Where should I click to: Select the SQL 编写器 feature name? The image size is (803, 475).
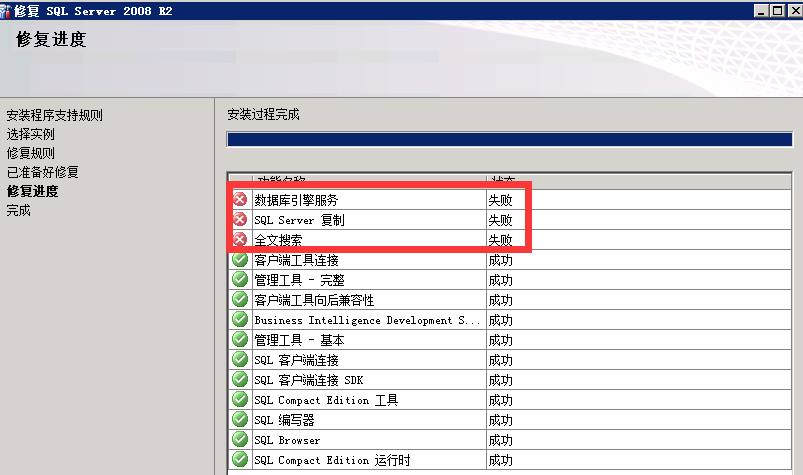[x=284, y=420]
